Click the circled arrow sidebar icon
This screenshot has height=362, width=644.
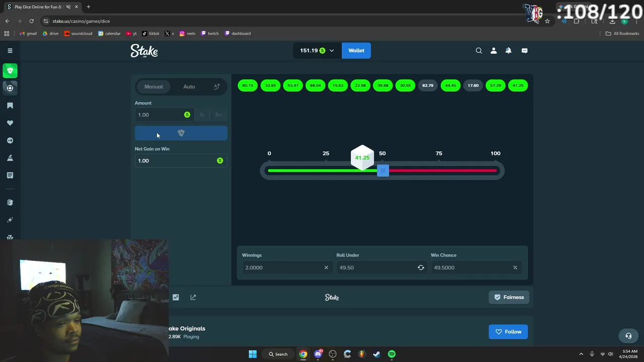10,140
